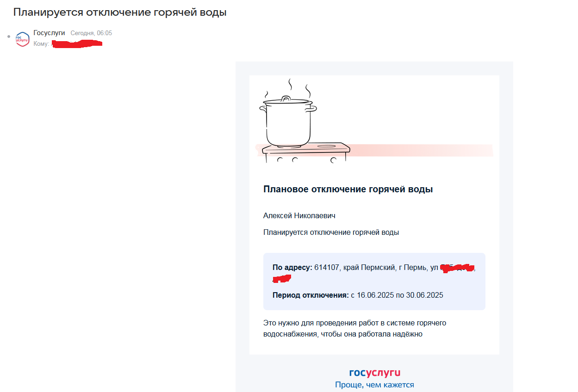
Task: Open sender name Госуслуги in the header
Action: [49, 33]
